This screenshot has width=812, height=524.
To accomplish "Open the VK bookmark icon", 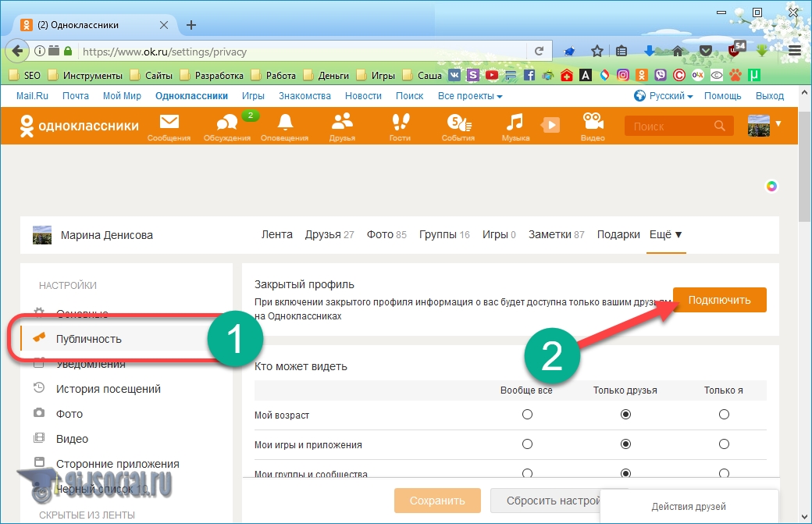I will point(454,75).
